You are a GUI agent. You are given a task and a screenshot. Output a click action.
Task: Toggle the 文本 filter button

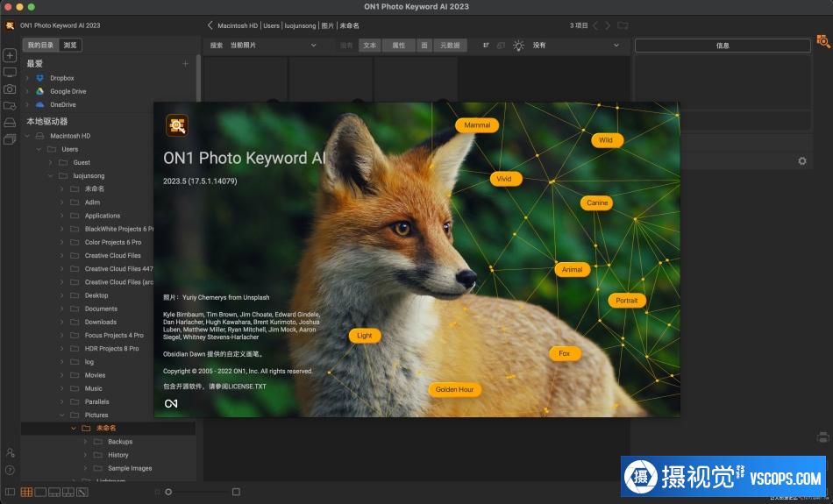click(x=369, y=46)
